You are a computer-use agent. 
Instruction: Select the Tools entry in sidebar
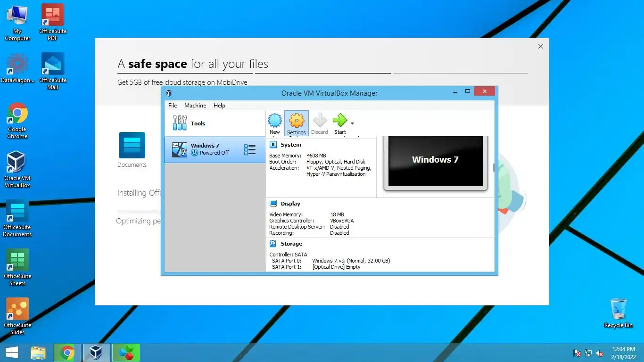point(215,123)
